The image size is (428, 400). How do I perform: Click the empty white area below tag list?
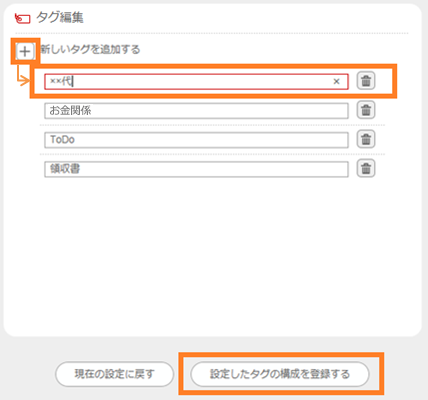pyautogui.click(x=212, y=257)
